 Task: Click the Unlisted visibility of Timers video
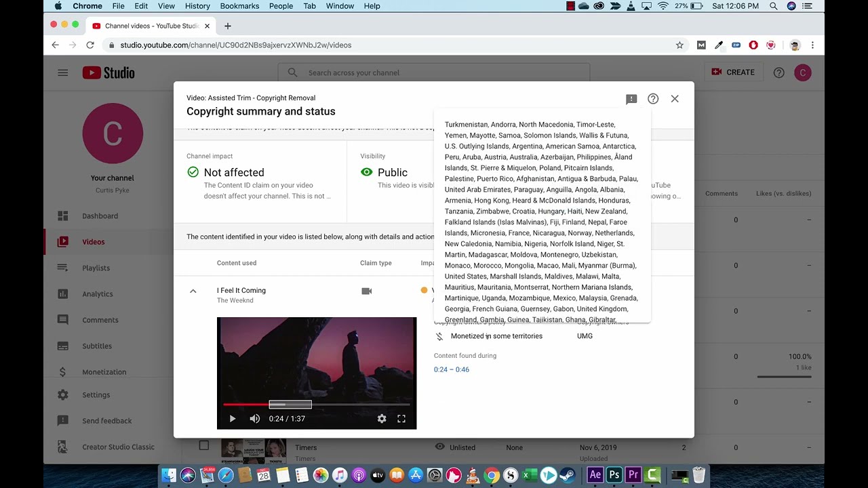coord(462,447)
